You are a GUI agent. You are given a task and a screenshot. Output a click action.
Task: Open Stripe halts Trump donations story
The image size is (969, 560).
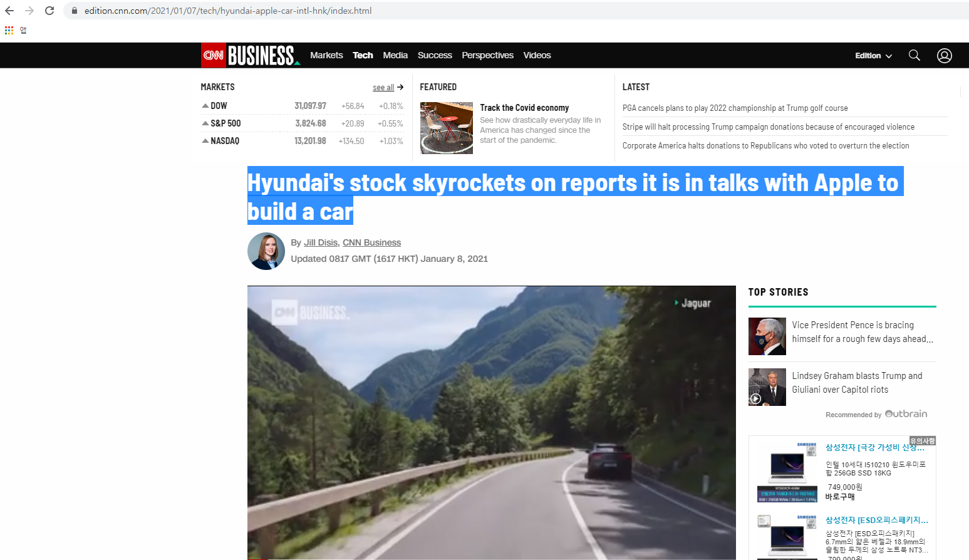pos(768,127)
